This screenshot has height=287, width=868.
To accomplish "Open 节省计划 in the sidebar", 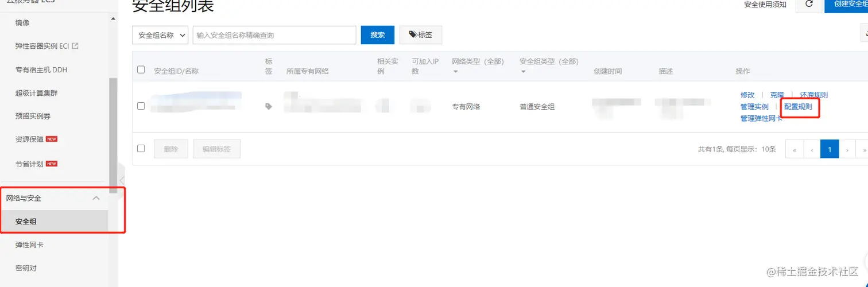I will pyautogui.click(x=29, y=164).
